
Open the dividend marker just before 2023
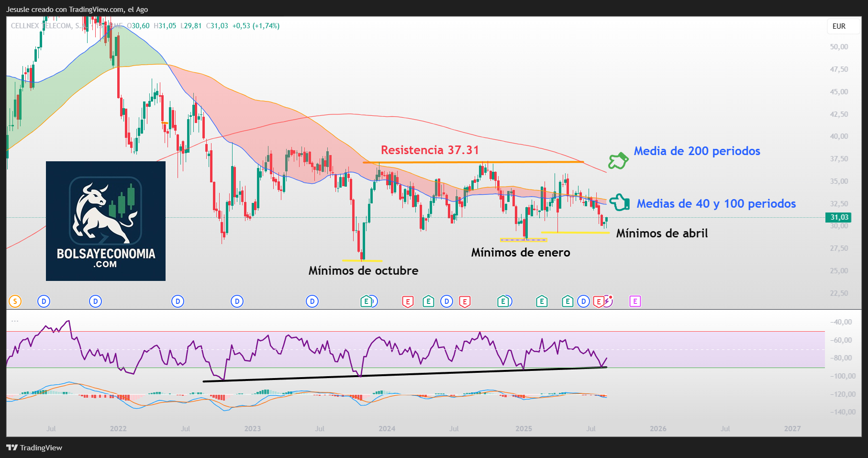coord(237,302)
